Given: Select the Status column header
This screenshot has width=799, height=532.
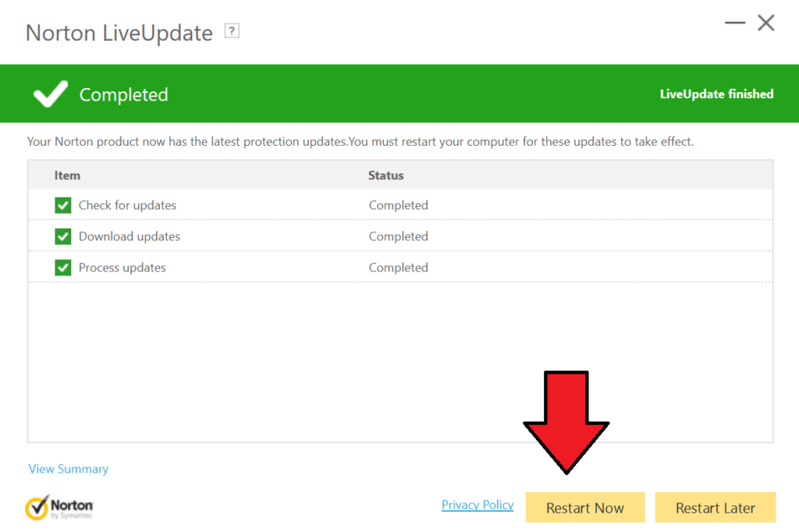Looking at the screenshot, I should (385, 176).
